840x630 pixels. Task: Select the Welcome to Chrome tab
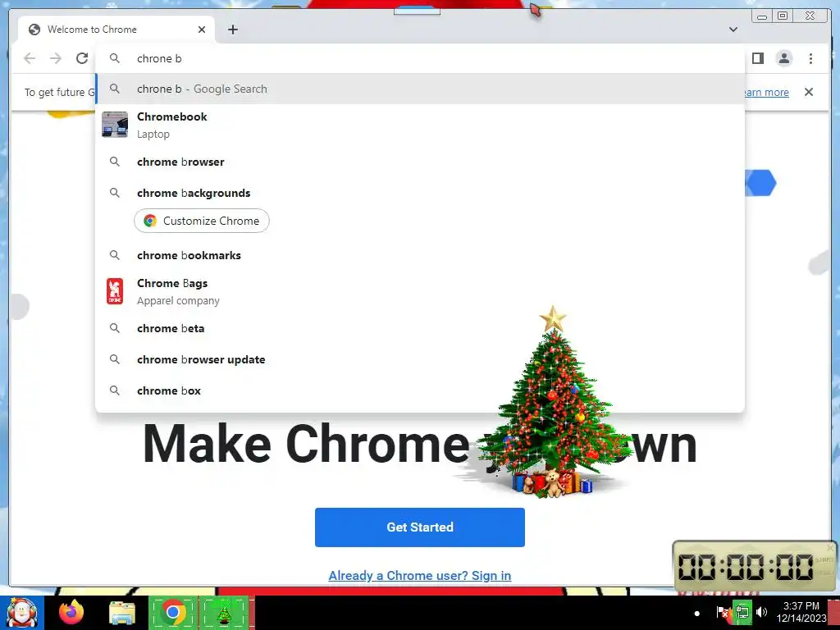(116, 30)
